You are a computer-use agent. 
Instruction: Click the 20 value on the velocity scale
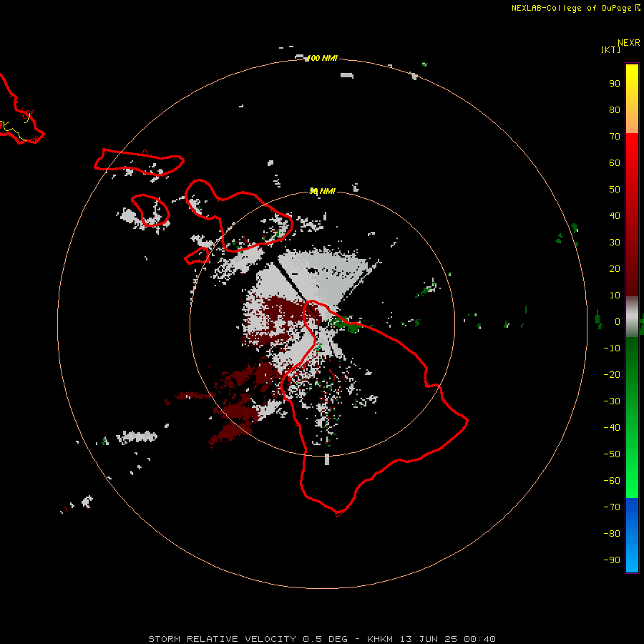pos(615,269)
